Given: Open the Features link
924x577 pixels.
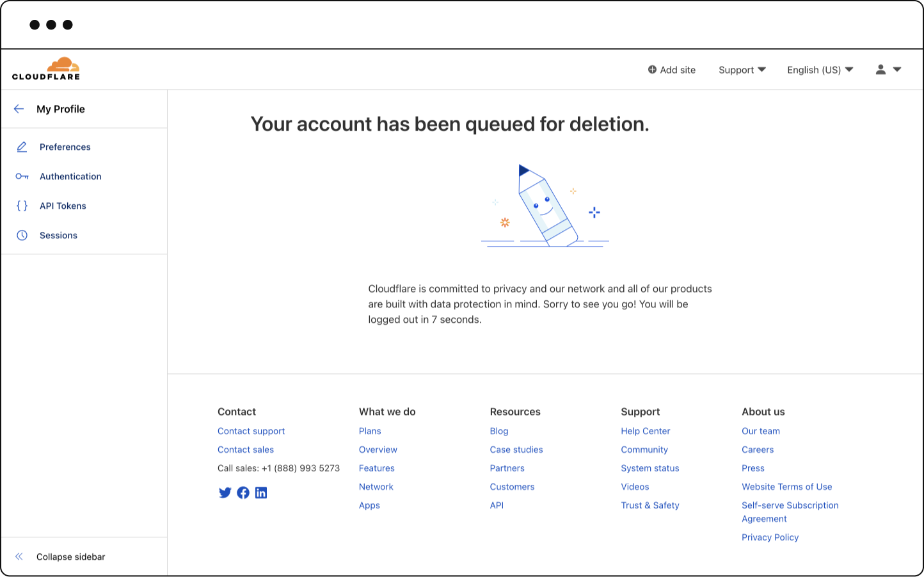Looking at the screenshot, I should (x=377, y=468).
